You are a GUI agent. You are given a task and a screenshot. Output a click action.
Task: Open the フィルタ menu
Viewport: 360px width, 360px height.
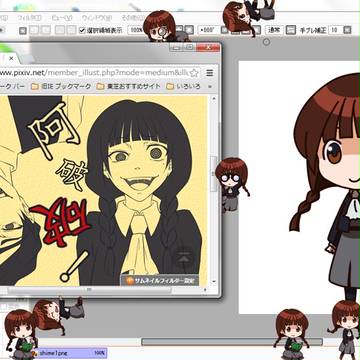pos(29,18)
